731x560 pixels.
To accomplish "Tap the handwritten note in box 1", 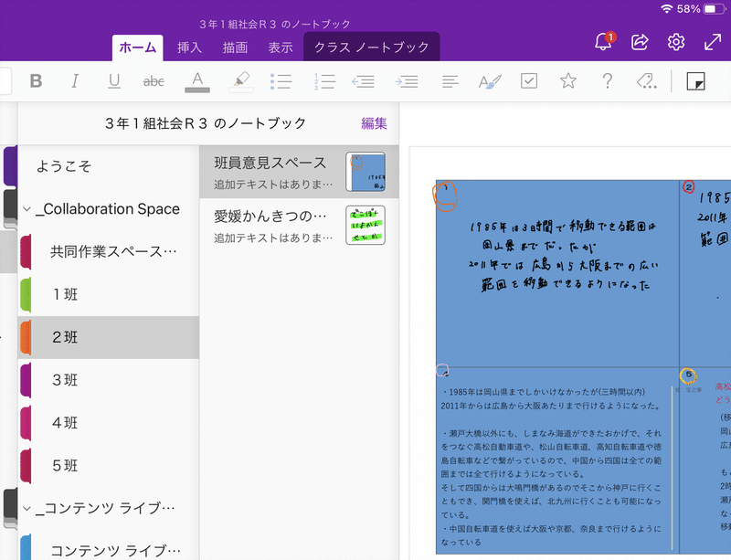I will coord(563,255).
